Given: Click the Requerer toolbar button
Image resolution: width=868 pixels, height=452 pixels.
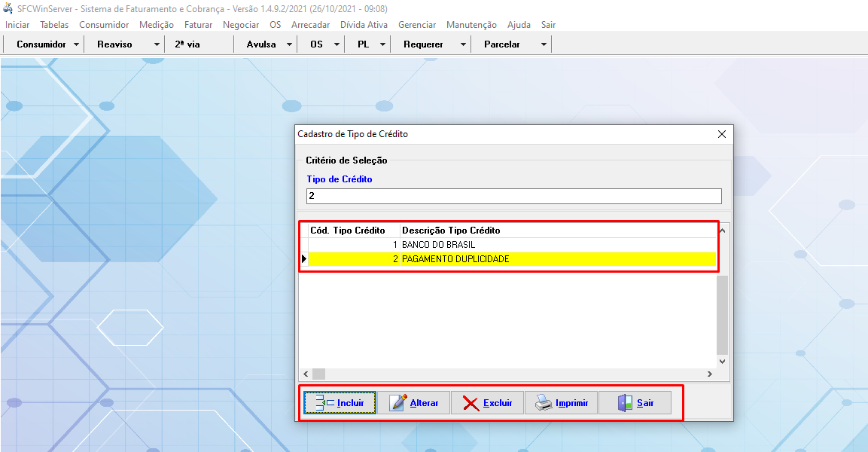Looking at the screenshot, I should click(423, 44).
